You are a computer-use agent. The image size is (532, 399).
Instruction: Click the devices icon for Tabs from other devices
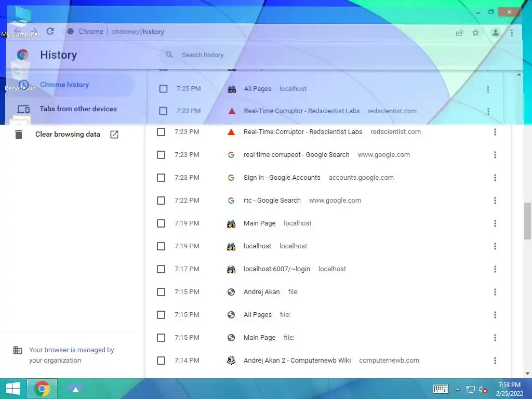coord(23,109)
